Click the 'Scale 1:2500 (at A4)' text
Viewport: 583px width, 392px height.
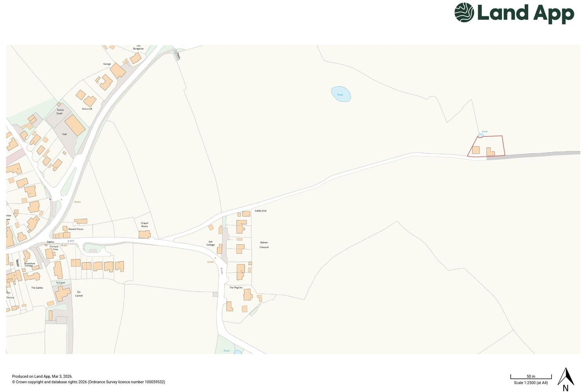point(531,383)
